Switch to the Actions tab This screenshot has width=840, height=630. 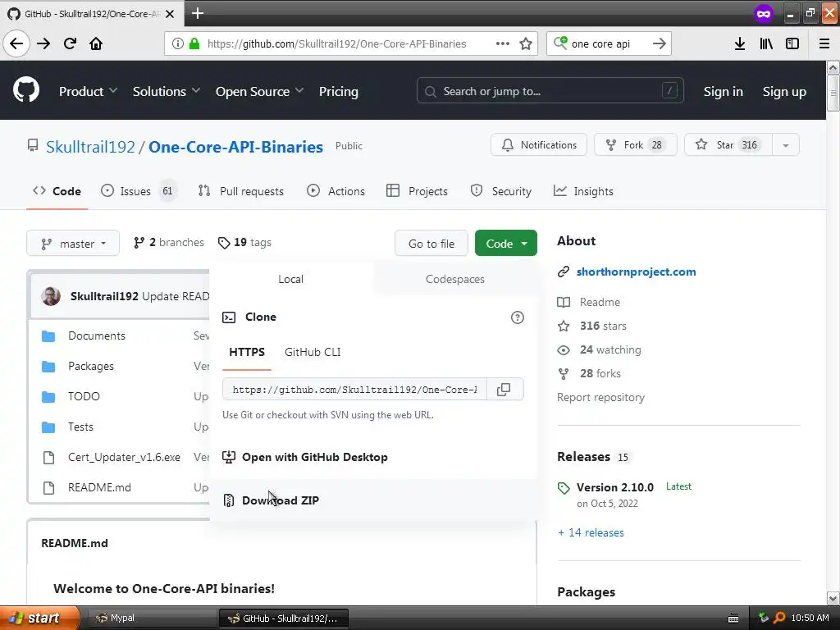click(336, 191)
